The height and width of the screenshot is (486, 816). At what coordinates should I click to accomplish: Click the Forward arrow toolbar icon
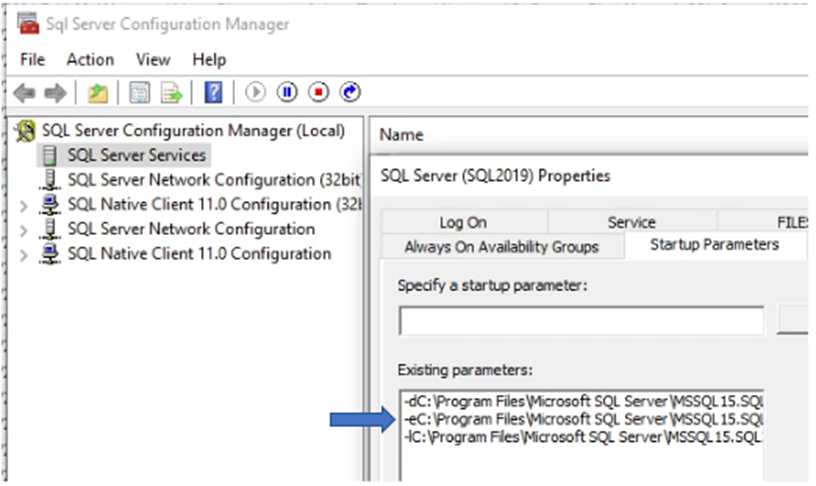pos(55,93)
